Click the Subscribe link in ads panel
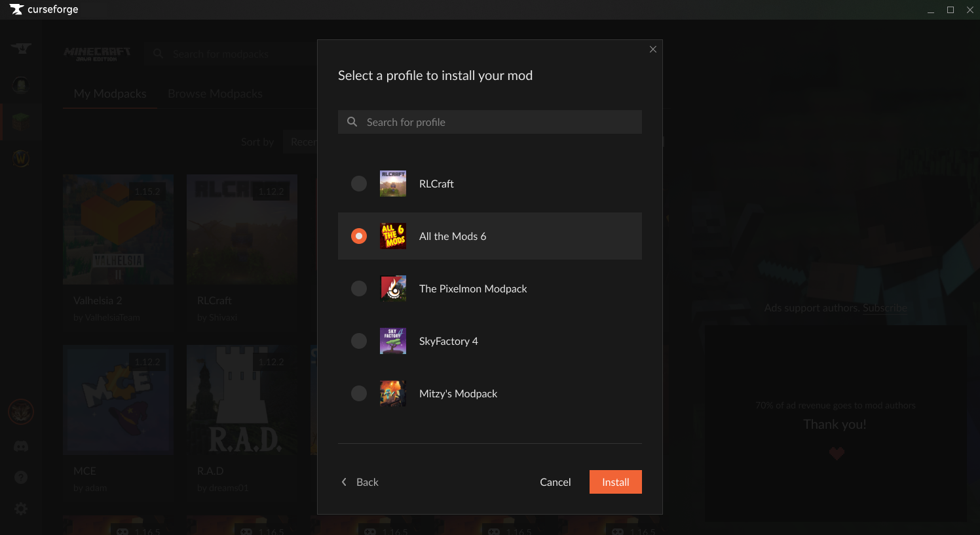Viewport: 980px width, 535px height. 885,307
